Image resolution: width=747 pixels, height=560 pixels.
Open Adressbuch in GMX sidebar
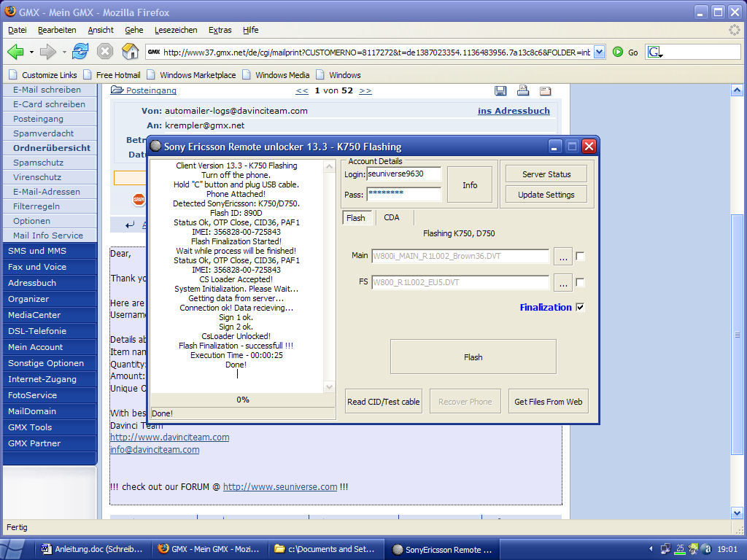point(32,283)
